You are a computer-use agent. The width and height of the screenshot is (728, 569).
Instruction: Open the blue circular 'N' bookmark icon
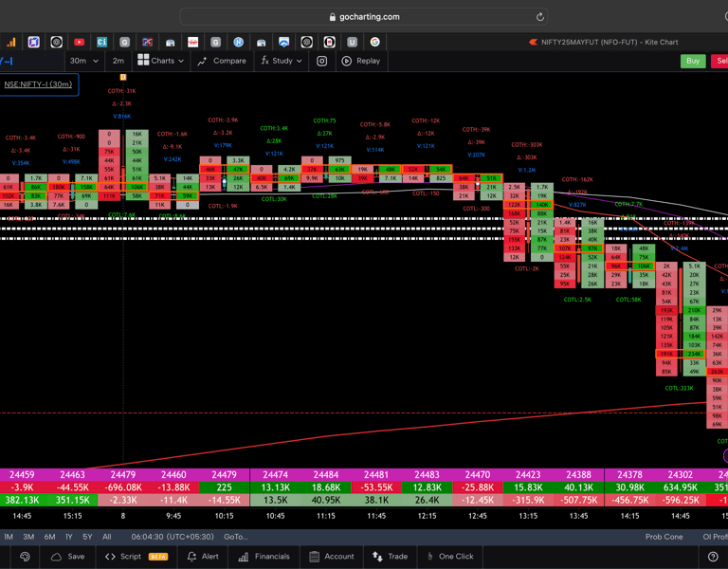238,43
